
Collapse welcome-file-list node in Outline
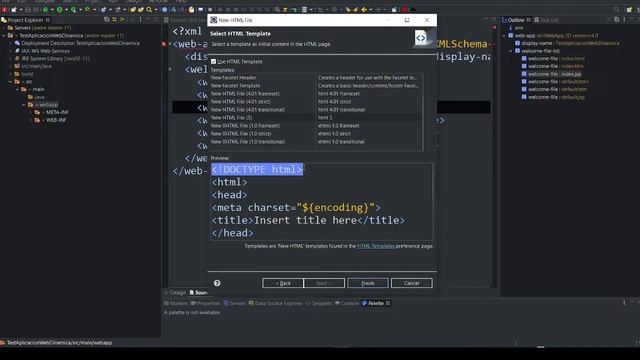511,51
